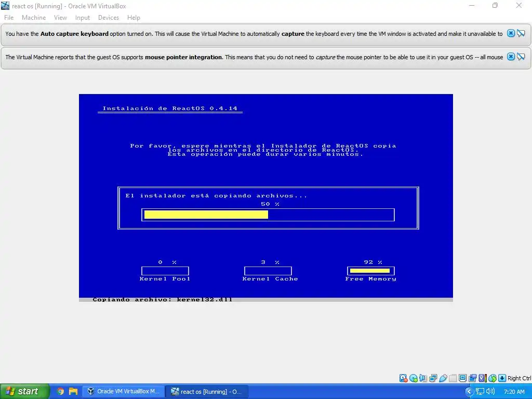Click the network adapters status icon
The image size is (532, 399).
pos(433,378)
